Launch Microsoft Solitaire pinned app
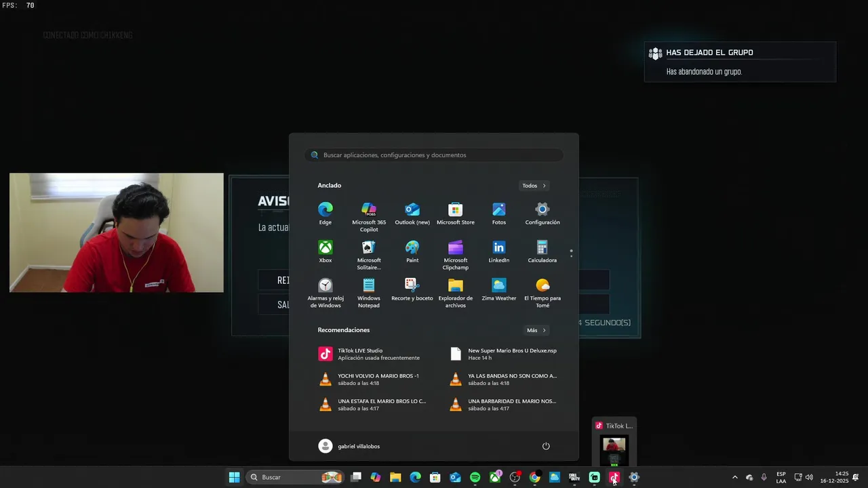 click(x=369, y=255)
